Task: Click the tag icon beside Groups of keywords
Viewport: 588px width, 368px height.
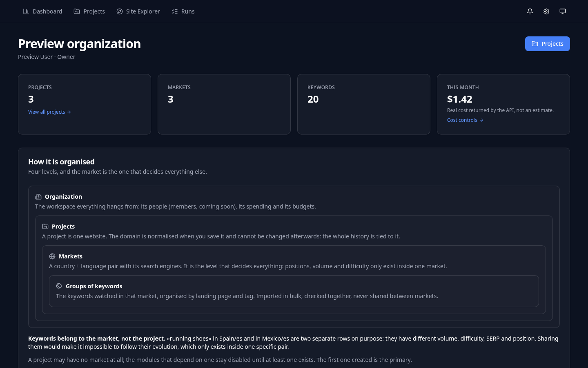Action: (59, 286)
